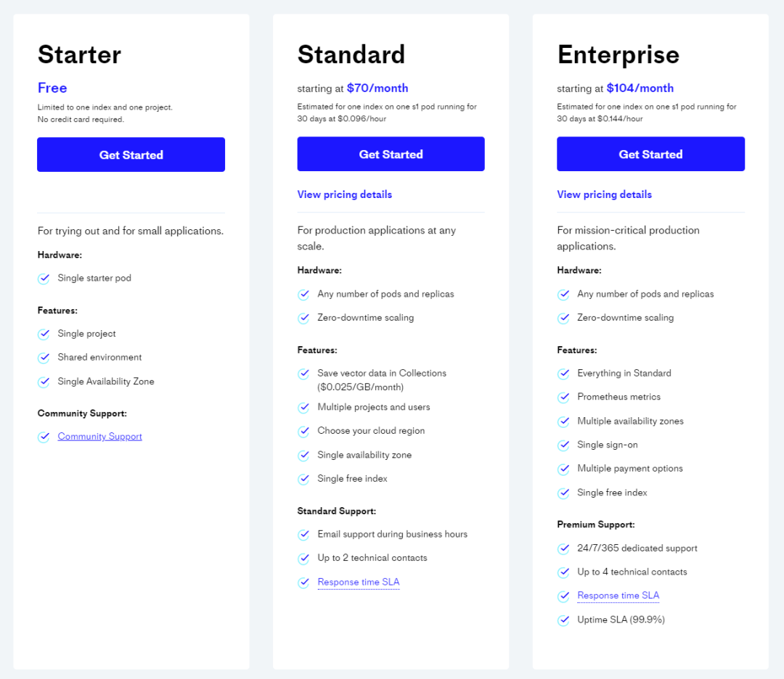This screenshot has height=679, width=784.
Task: Click the Get Started button under Enterprise
Action: [650, 154]
